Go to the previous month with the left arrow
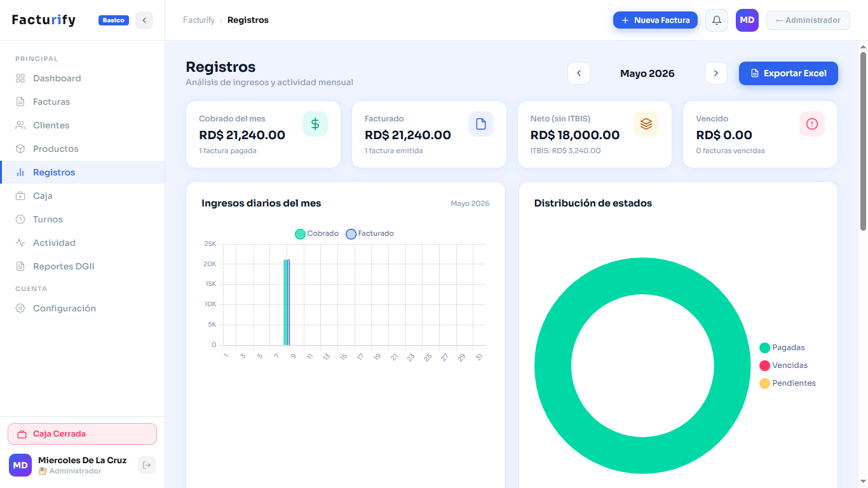 click(579, 73)
